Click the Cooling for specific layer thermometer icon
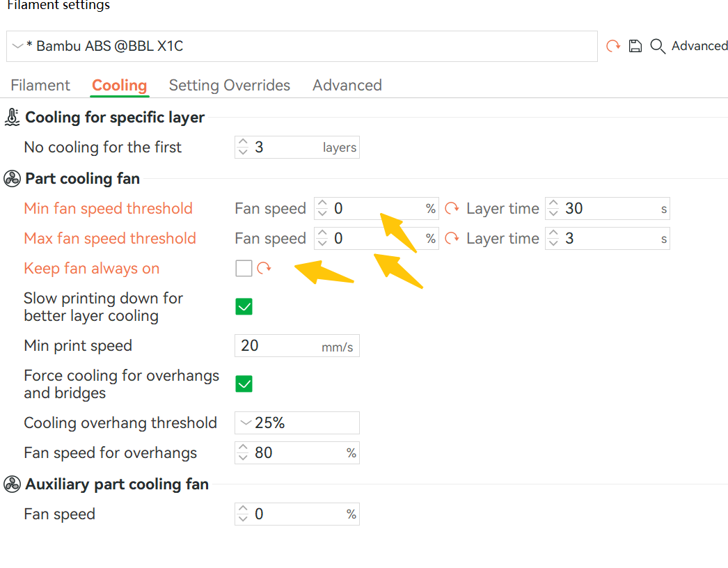The width and height of the screenshot is (728, 568). pyautogui.click(x=11, y=117)
